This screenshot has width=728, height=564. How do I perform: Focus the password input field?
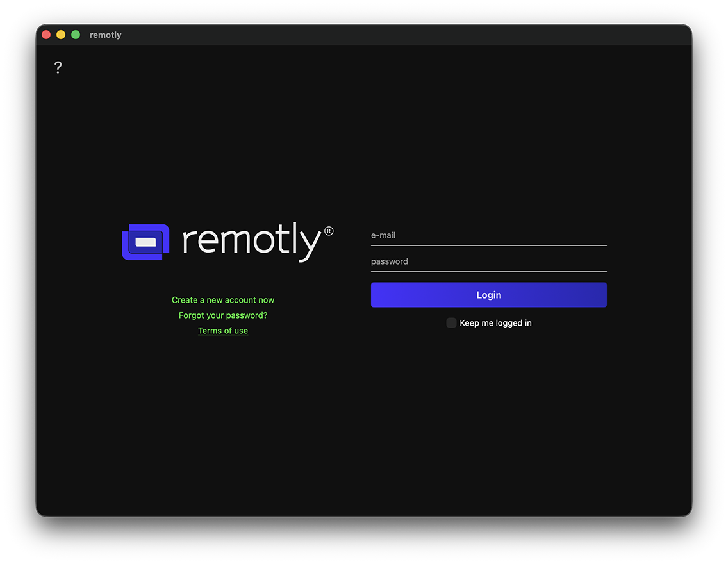(488, 261)
